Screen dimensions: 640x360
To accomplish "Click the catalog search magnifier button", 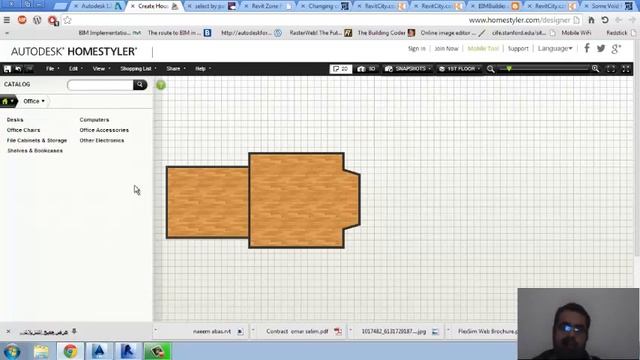I will 140,84.
